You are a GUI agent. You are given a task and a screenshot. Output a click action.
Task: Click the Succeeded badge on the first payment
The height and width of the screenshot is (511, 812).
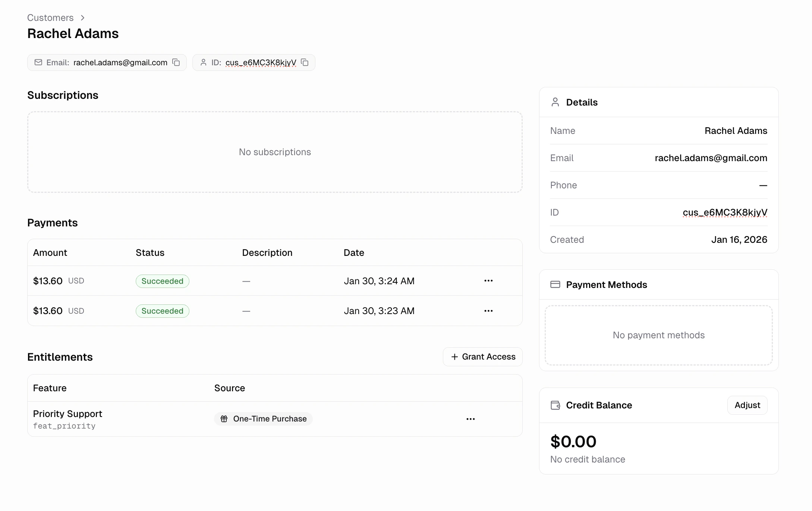coord(162,281)
